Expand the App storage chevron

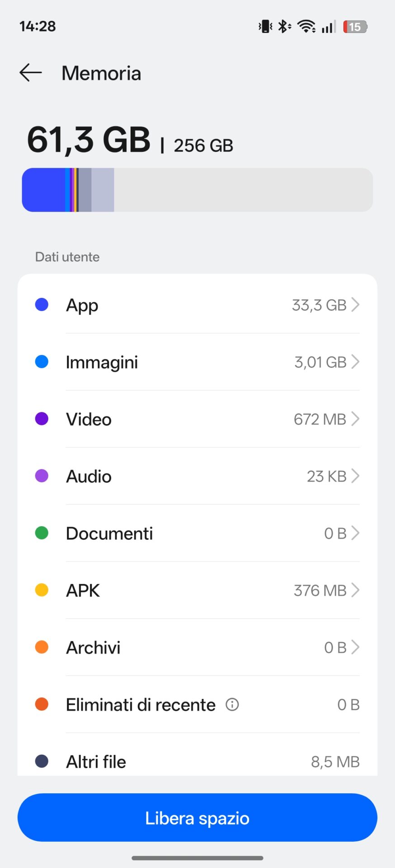click(356, 305)
